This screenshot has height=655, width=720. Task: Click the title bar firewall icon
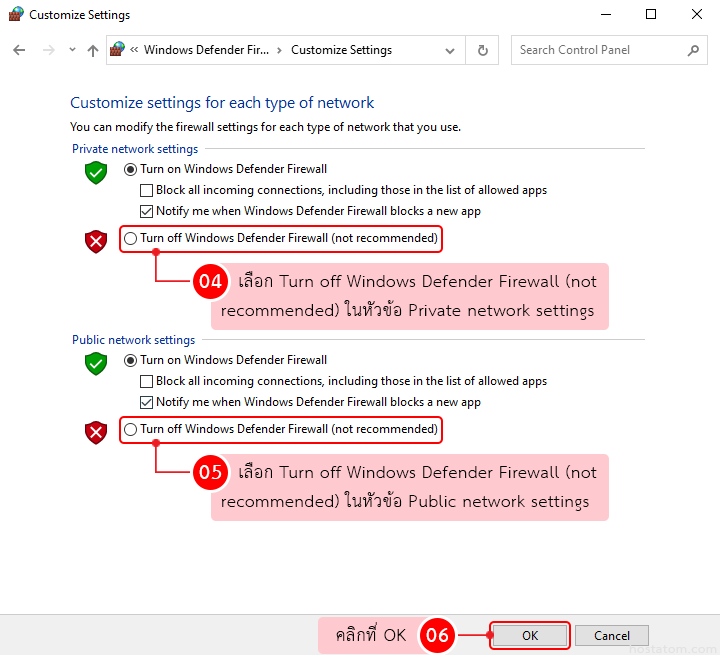(14, 15)
